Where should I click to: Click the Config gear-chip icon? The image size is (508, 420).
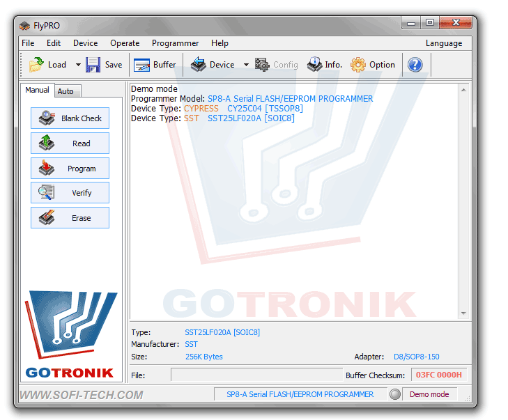tap(262, 65)
